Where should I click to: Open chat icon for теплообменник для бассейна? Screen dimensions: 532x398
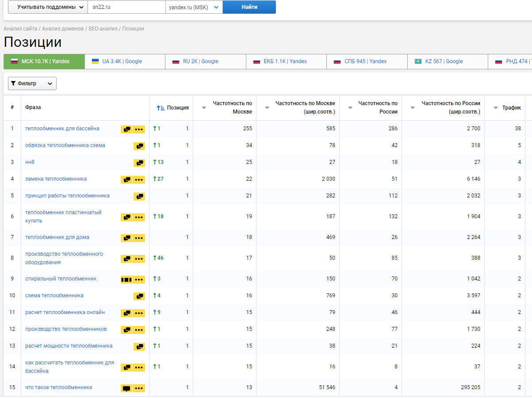click(x=127, y=129)
